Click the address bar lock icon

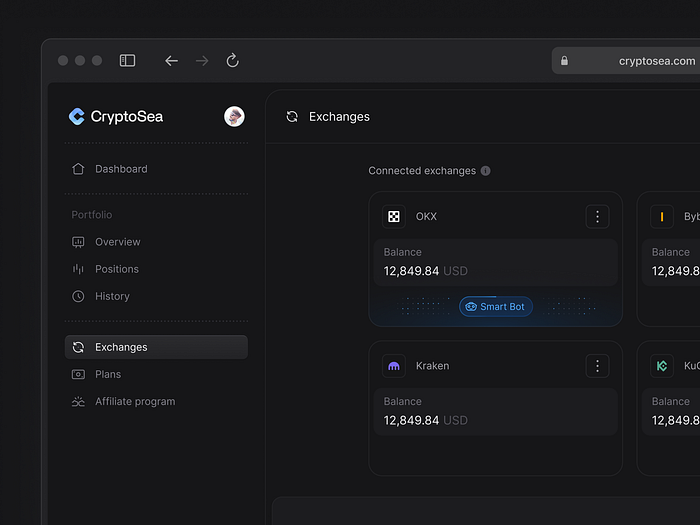[x=564, y=61]
